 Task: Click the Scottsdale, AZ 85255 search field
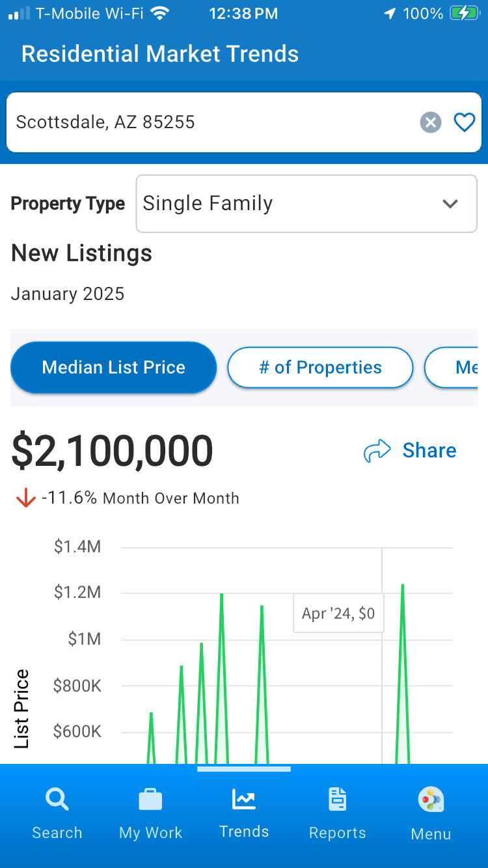tap(208, 122)
